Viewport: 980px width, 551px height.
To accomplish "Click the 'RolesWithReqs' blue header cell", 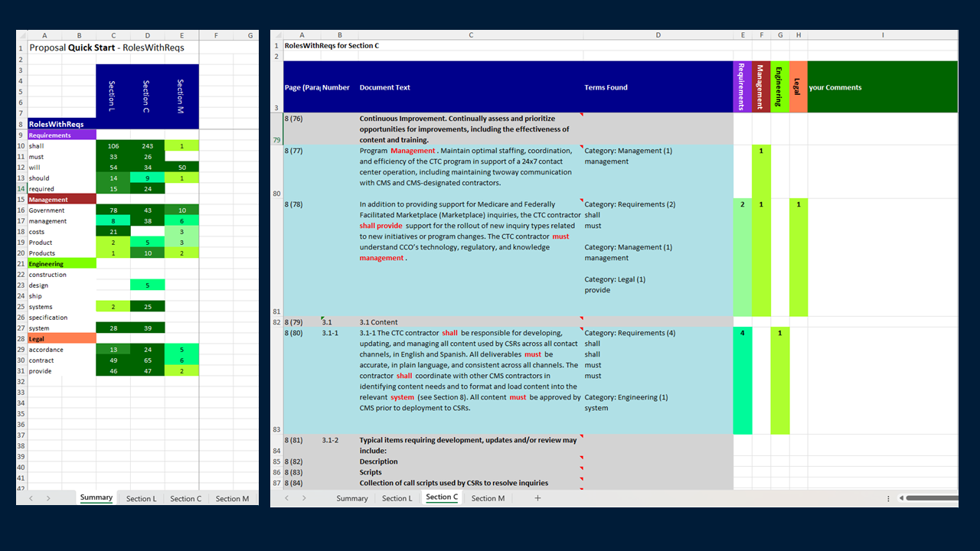I will click(x=62, y=123).
